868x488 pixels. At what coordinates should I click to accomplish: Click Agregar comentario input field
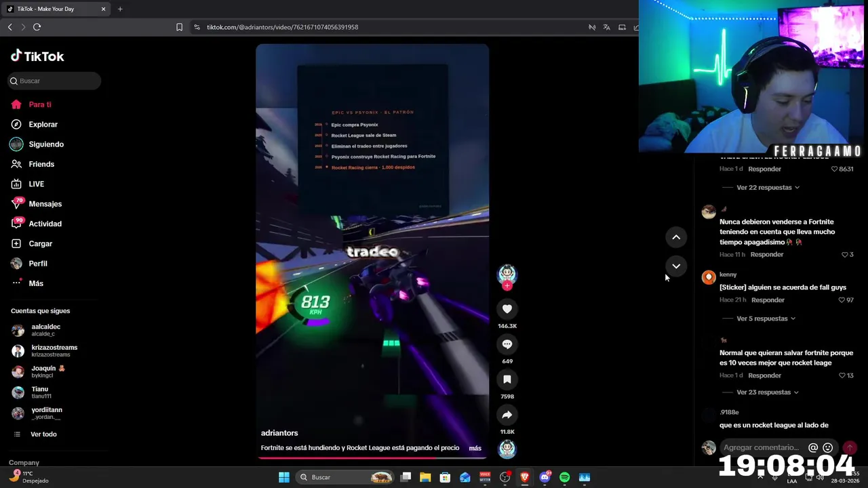click(762, 447)
